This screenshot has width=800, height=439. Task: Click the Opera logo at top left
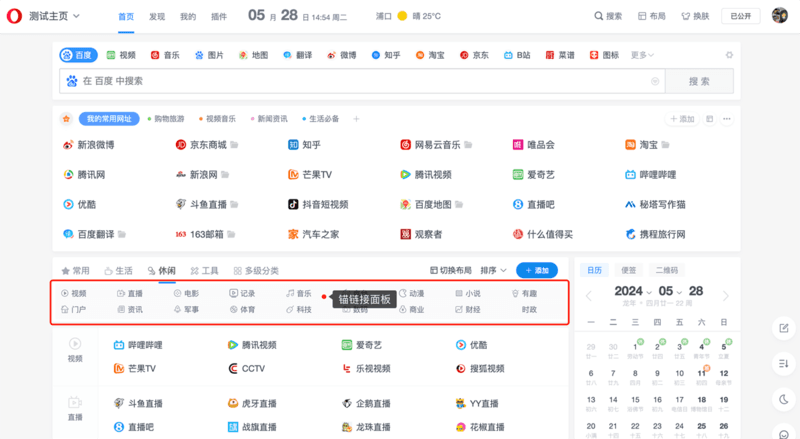[14, 16]
